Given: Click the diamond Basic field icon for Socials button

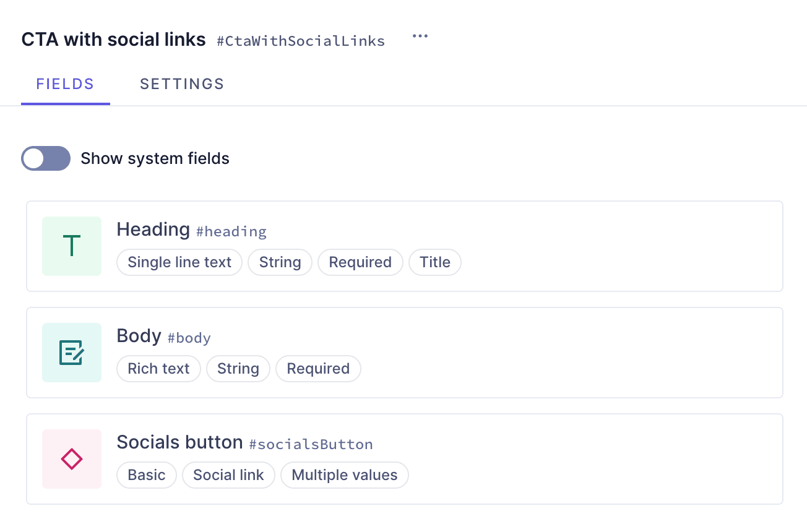Looking at the screenshot, I should pyautogui.click(x=72, y=459).
